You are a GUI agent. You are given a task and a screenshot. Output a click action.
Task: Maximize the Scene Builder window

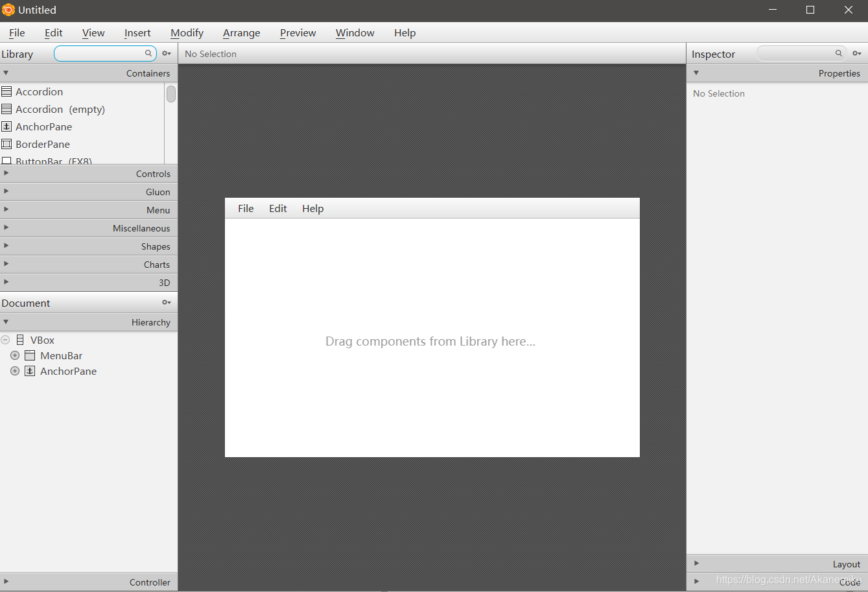pos(810,10)
